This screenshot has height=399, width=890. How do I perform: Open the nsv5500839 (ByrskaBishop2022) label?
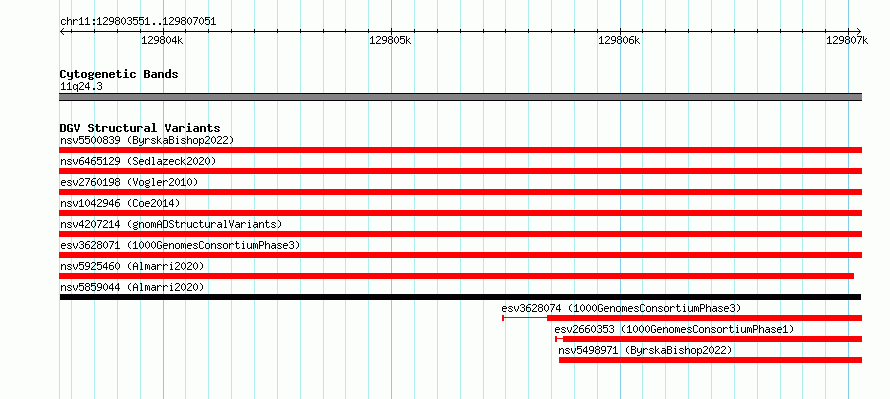pyautogui.click(x=147, y=140)
